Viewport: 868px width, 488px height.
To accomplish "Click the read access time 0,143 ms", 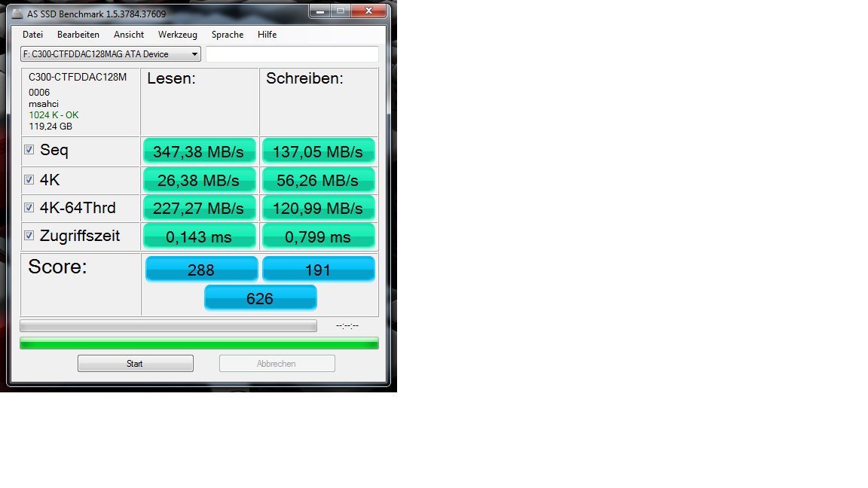I will (x=199, y=236).
